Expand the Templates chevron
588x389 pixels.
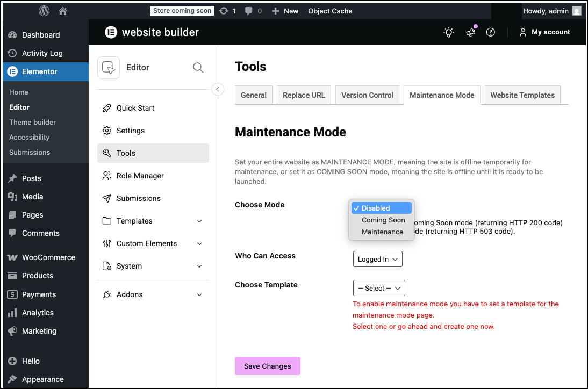tap(199, 221)
